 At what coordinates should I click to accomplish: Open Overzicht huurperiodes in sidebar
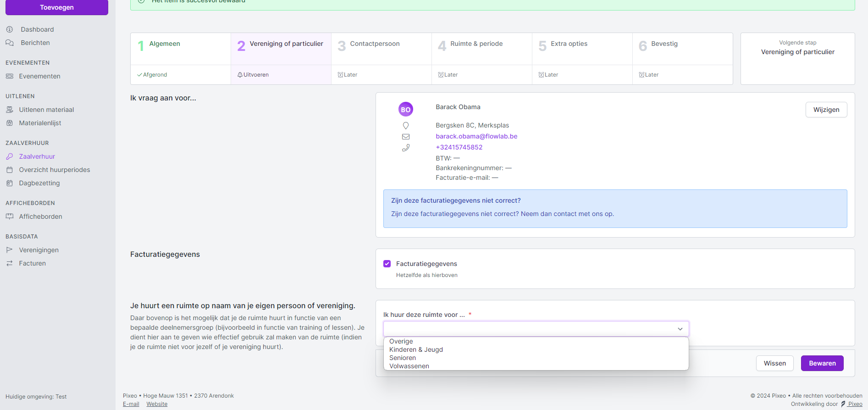(x=54, y=170)
